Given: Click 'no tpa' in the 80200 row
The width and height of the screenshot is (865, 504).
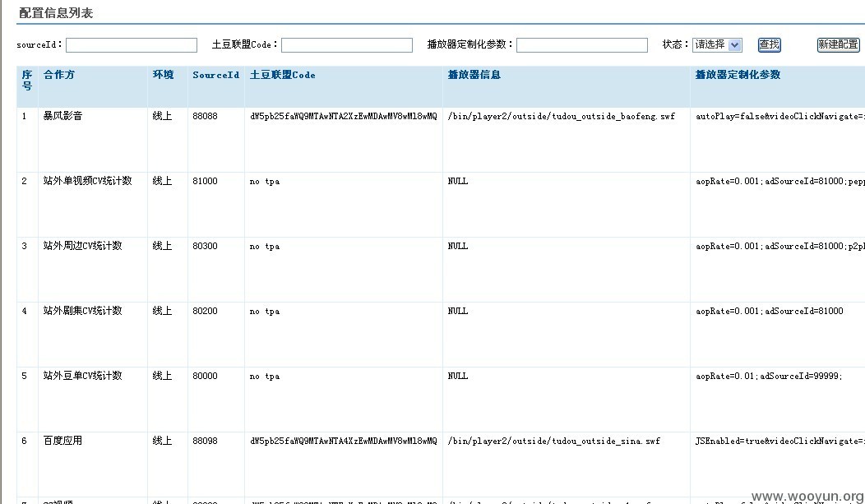Looking at the screenshot, I should click(x=264, y=312).
